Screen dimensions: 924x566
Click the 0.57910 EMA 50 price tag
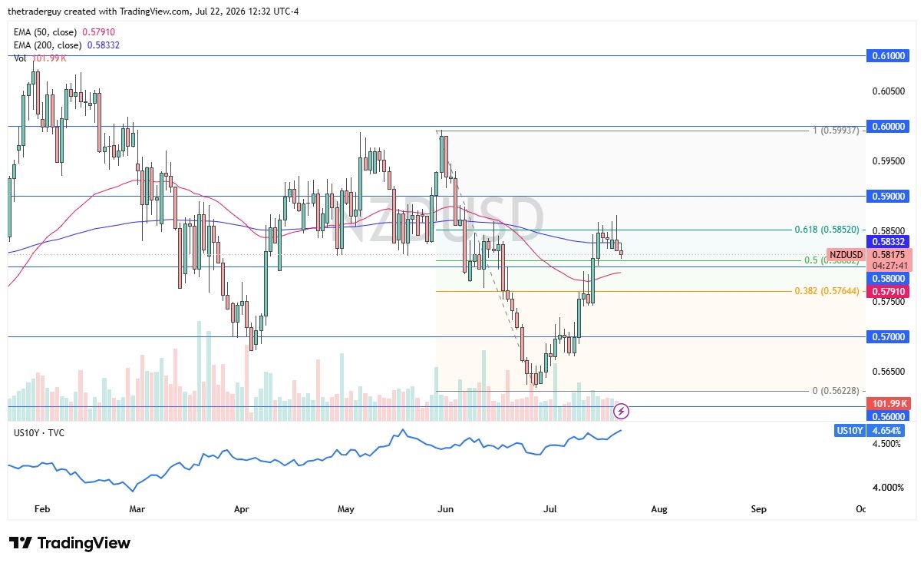coord(888,291)
